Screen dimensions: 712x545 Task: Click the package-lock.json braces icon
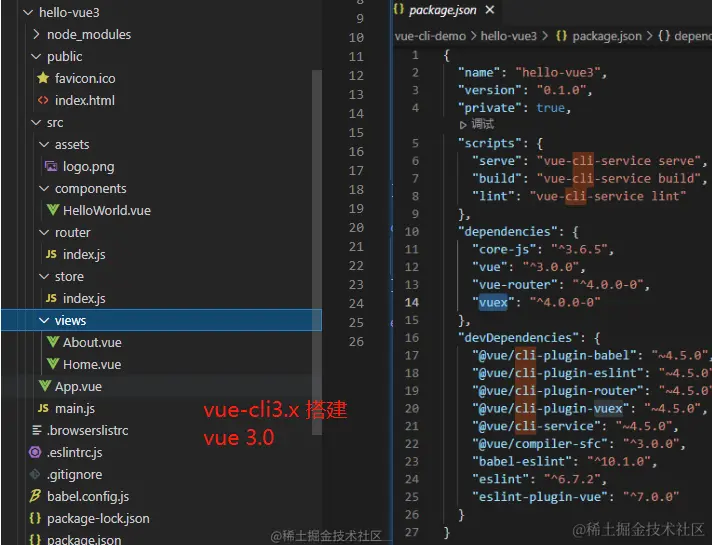point(35,518)
